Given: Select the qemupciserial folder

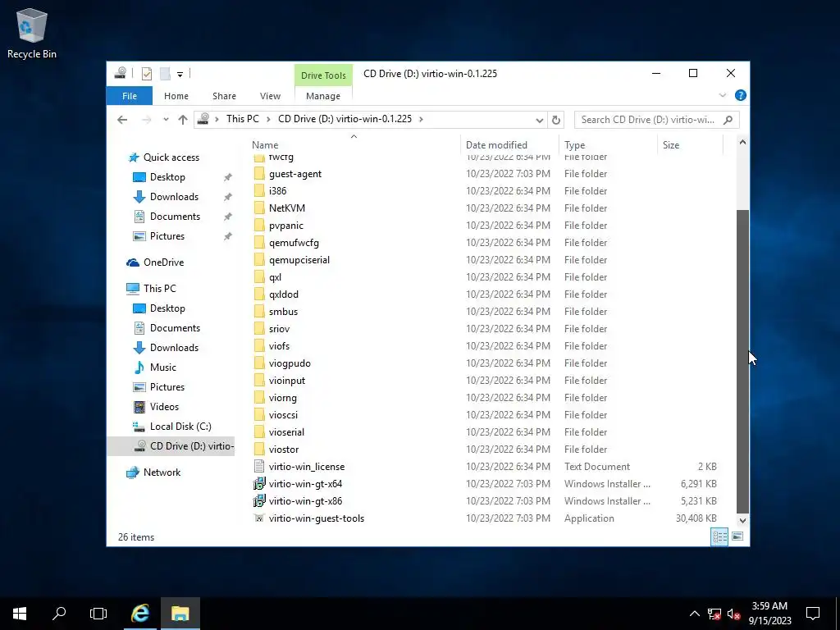Looking at the screenshot, I should coord(299,260).
